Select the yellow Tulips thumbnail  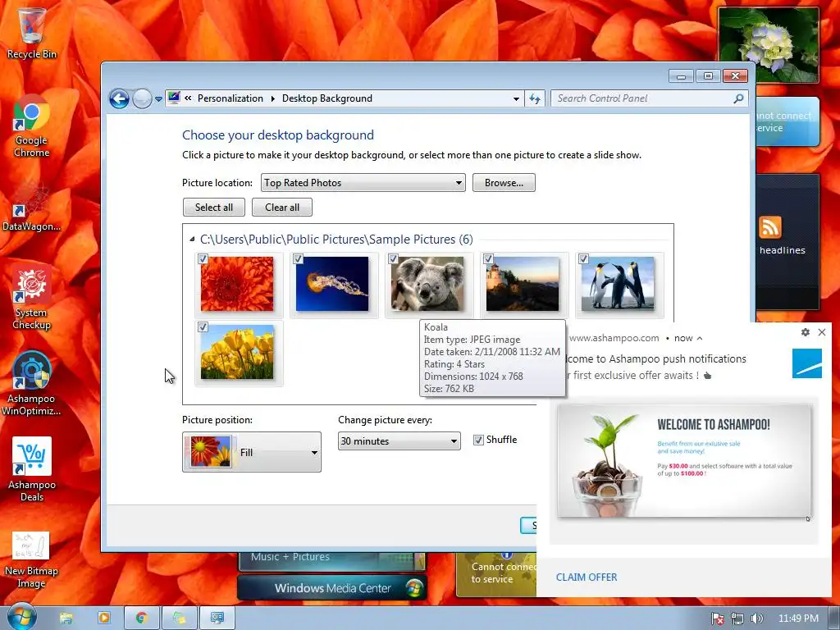click(x=237, y=352)
